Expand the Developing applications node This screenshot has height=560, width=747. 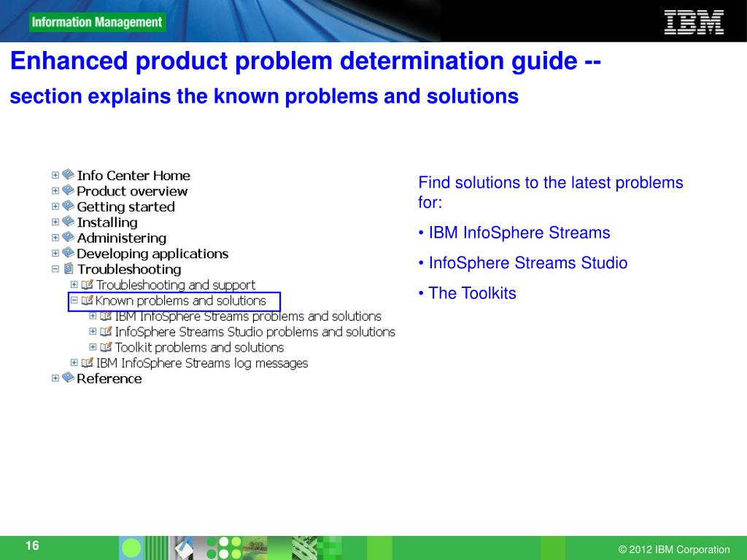(x=55, y=253)
